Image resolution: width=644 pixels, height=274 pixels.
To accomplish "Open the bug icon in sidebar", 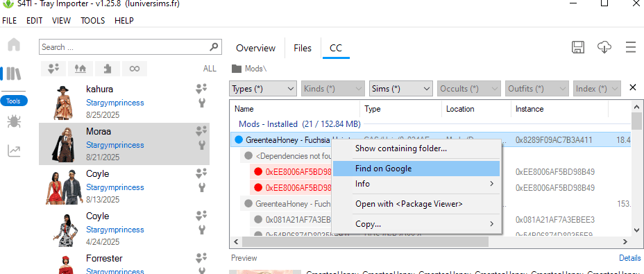I will pyautogui.click(x=14, y=121).
